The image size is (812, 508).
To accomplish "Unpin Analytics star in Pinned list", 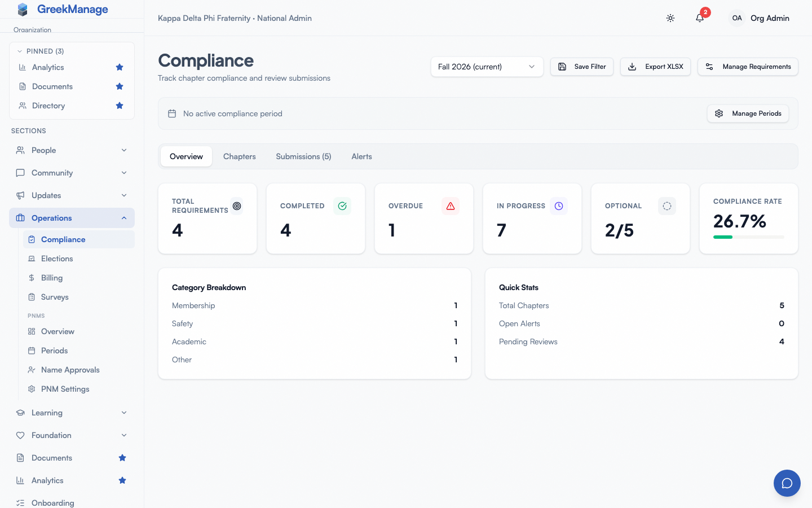I will coord(120,67).
